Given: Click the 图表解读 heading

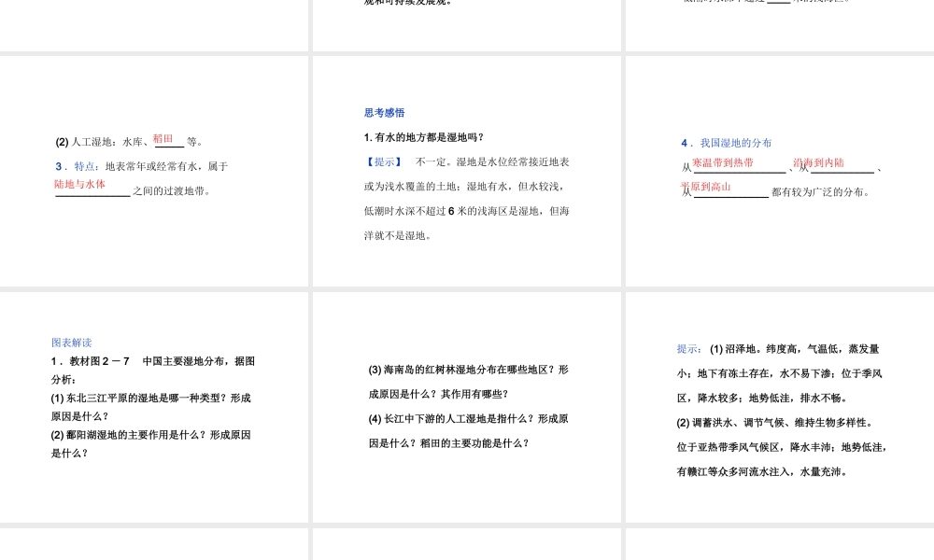Looking at the screenshot, I should [71, 343].
